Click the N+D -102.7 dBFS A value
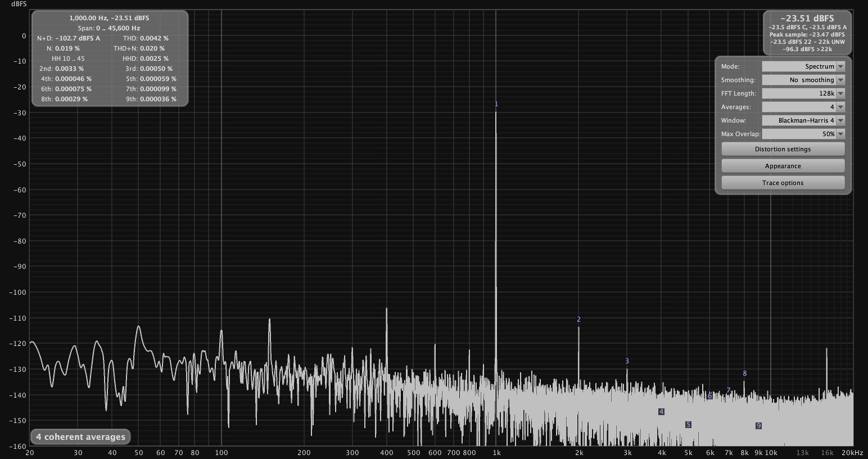The height and width of the screenshot is (459, 868). (x=78, y=38)
